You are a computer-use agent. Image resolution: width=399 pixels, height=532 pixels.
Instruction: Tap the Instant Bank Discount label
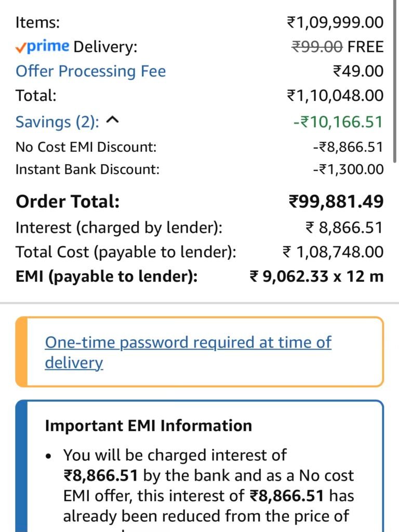point(87,169)
